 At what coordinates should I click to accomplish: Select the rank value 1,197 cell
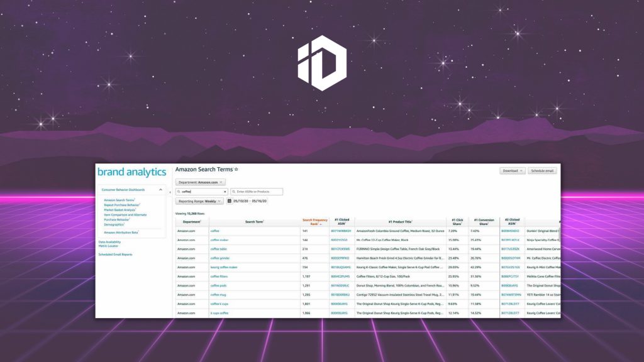coord(314,277)
